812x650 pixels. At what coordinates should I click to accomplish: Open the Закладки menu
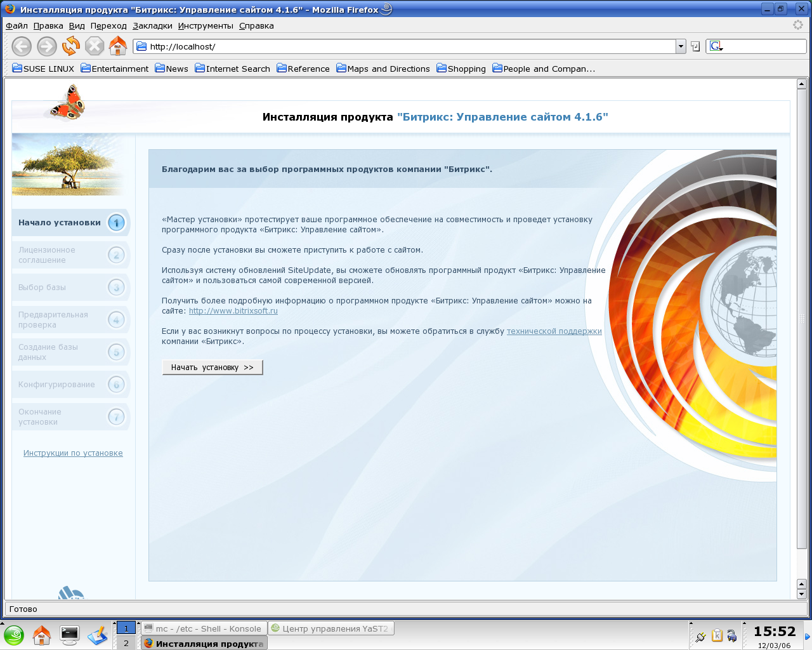[152, 26]
